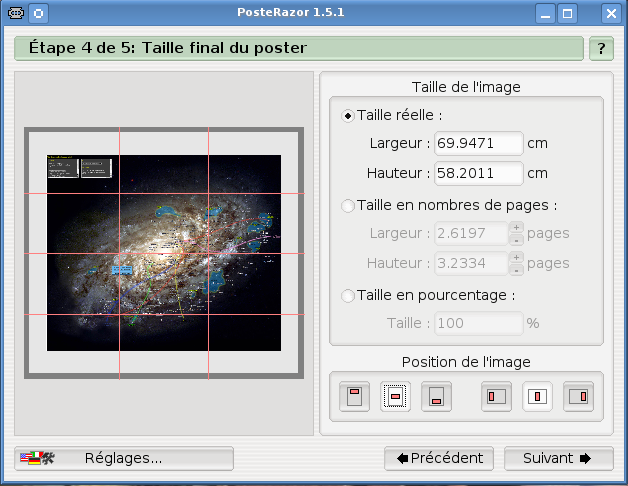Decrease Largeur pages with minus stepper
This screenshot has height=486, width=628.
click(x=516, y=240)
